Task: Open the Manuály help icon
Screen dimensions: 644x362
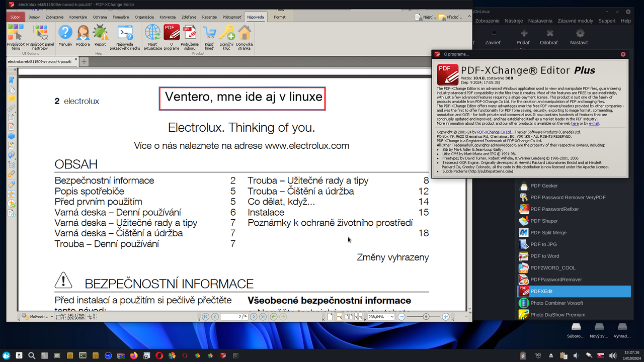Action: 65,35
